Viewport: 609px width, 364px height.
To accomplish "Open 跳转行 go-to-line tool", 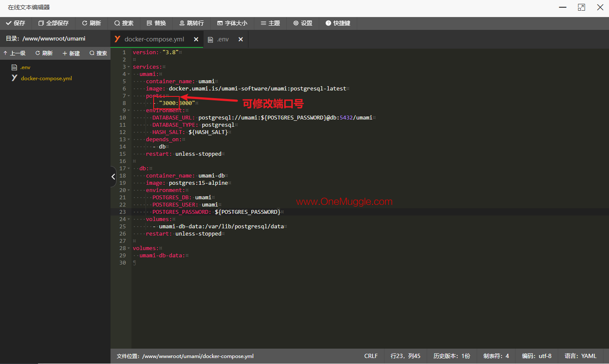I will [191, 23].
